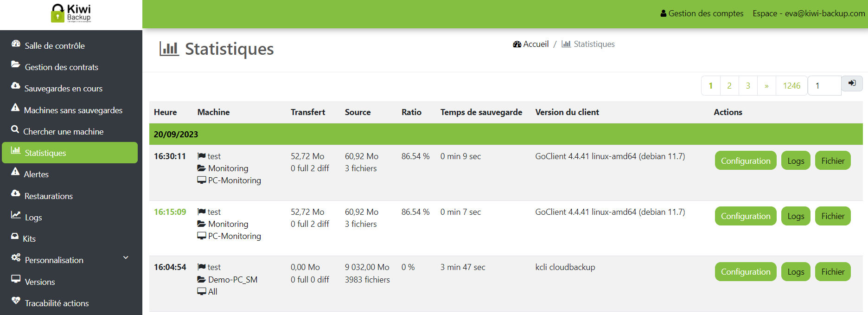
Task: Click PC-Monitoring in the 16:30:11 row
Action: (235, 180)
